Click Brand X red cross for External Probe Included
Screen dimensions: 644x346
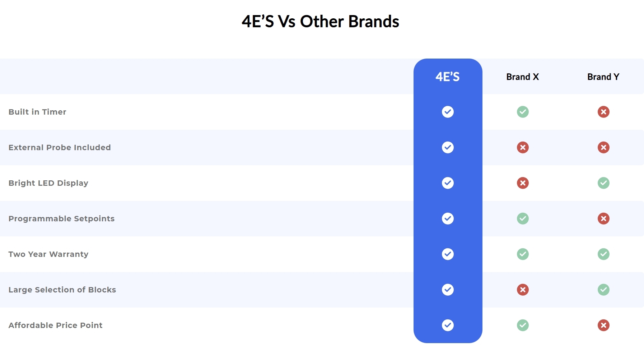pyautogui.click(x=523, y=147)
